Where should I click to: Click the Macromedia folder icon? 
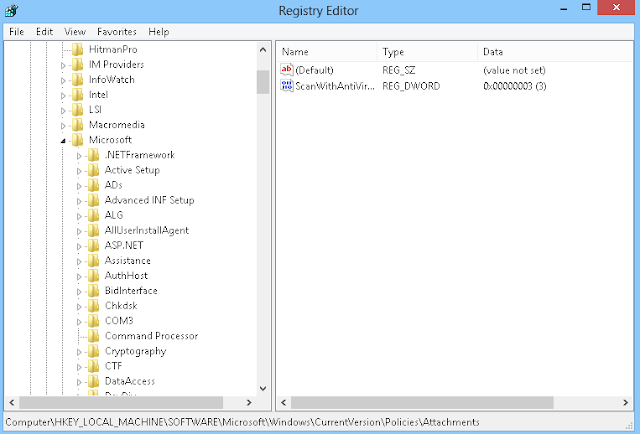tap(78, 125)
